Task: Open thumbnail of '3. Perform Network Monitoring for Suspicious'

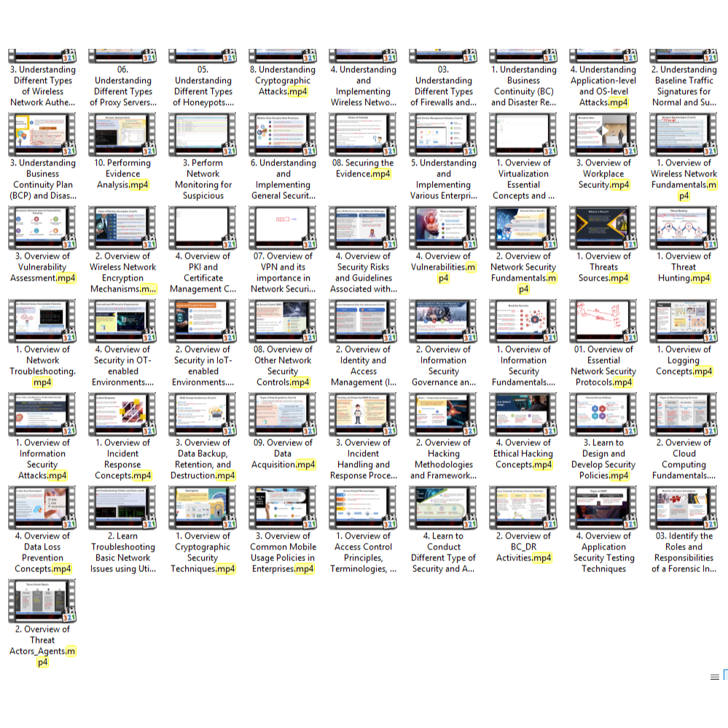Action: [x=203, y=135]
